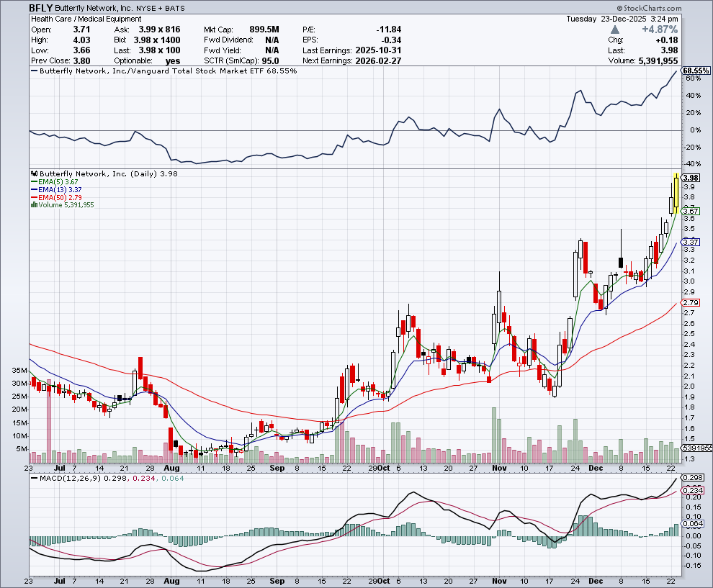
Task: Click the EMA(13) 3.37 legend entry
Action: (56, 189)
